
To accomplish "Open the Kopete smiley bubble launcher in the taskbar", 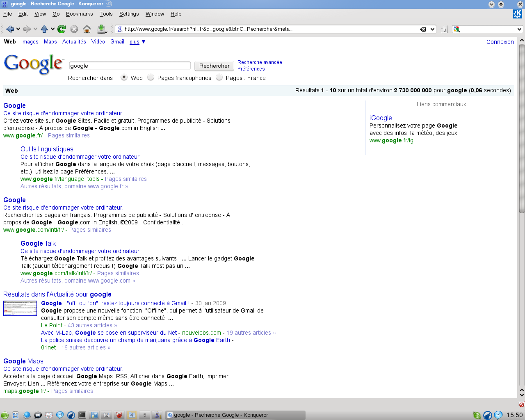I will click(x=60, y=415).
